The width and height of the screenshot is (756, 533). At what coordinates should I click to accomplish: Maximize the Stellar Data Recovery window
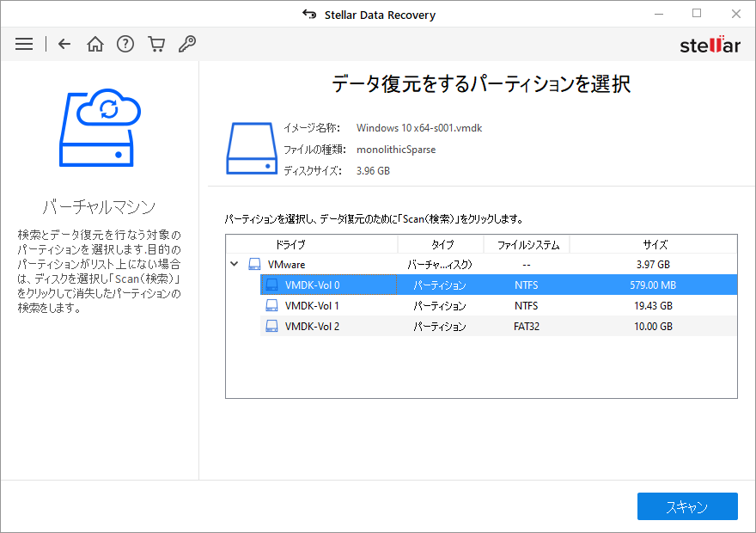(x=697, y=14)
